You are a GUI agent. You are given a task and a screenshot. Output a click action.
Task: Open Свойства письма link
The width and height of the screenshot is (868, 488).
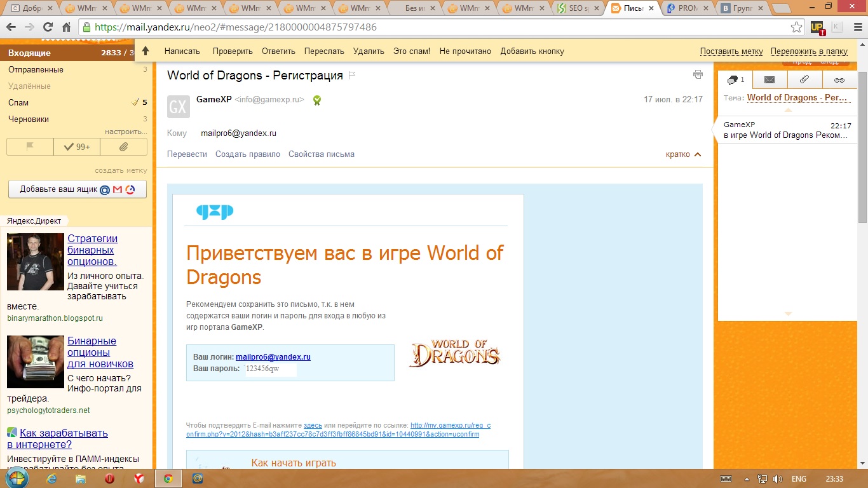pos(322,154)
